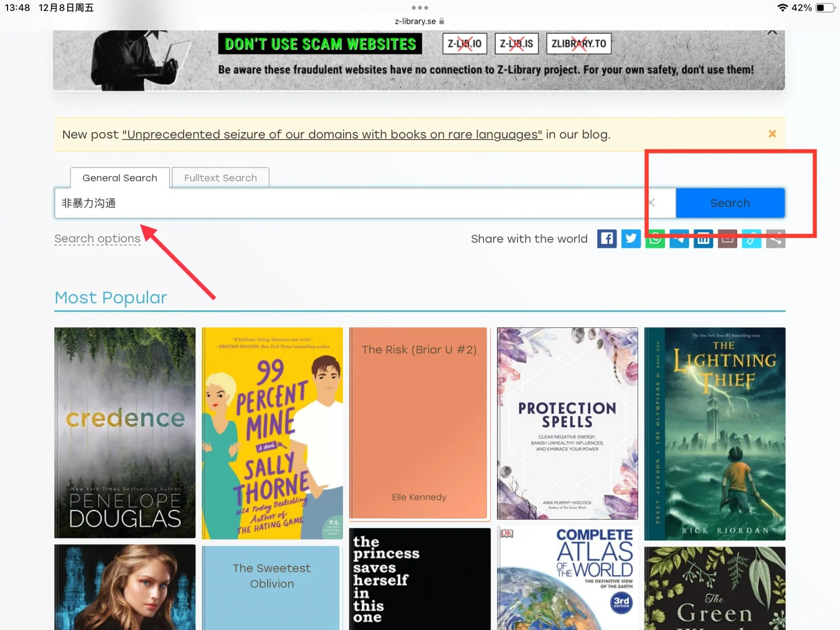
Task: Share via Telegram icon
Action: coord(679,239)
